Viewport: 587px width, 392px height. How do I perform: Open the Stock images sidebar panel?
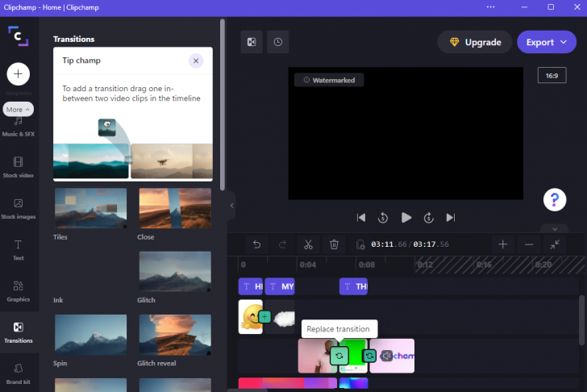(x=19, y=208)
